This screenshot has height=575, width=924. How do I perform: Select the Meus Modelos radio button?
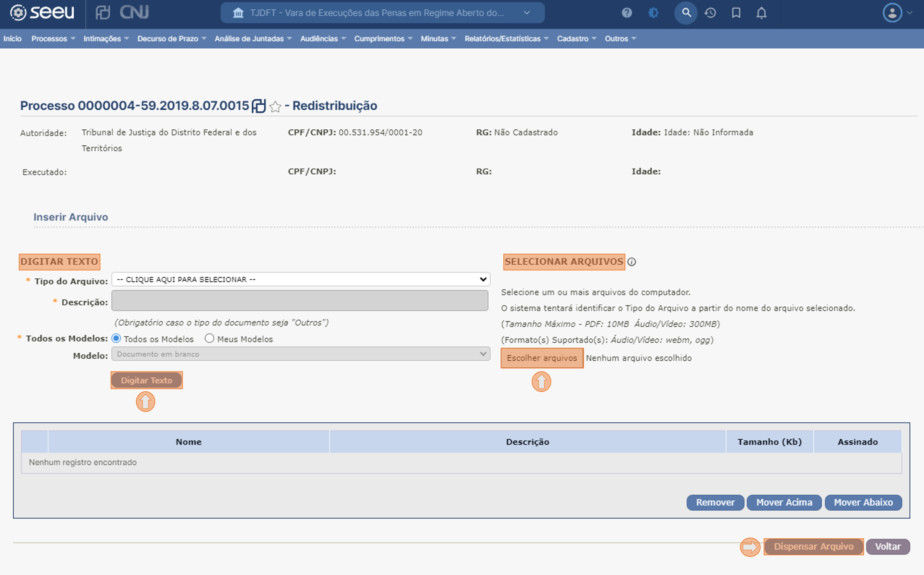click(x=209, y=338)
